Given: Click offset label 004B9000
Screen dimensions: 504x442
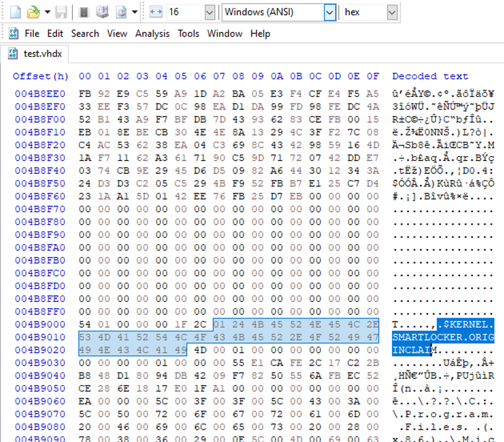Looking at the screenshot, I should 40,325.
